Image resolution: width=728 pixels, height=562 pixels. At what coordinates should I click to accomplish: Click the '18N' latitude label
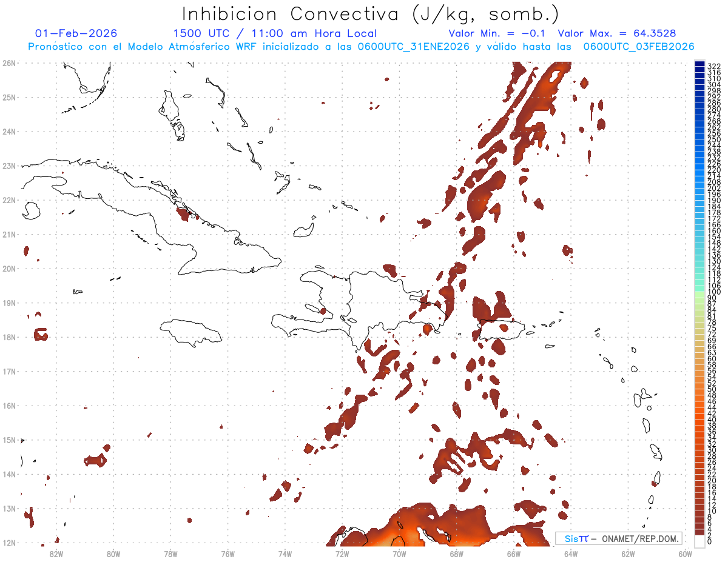pos(9,337)
